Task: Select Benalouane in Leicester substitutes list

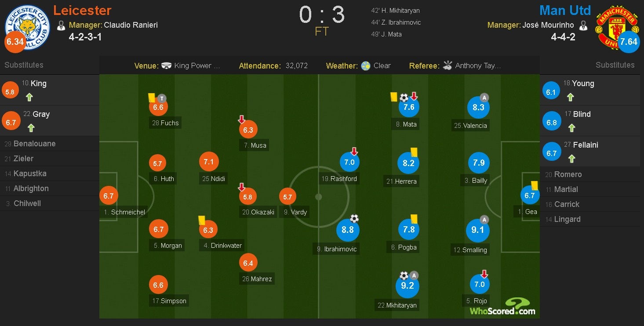Action: 34,144
